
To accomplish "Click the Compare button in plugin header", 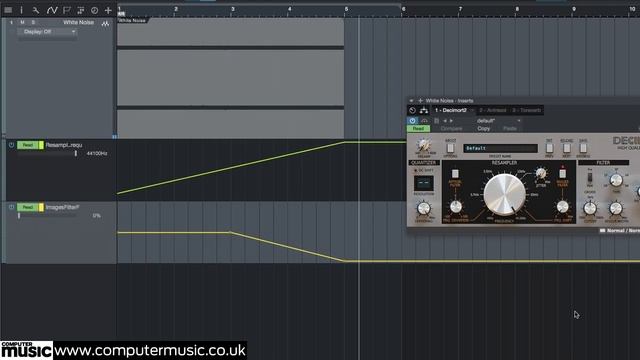I will click(x=451, y=129).
